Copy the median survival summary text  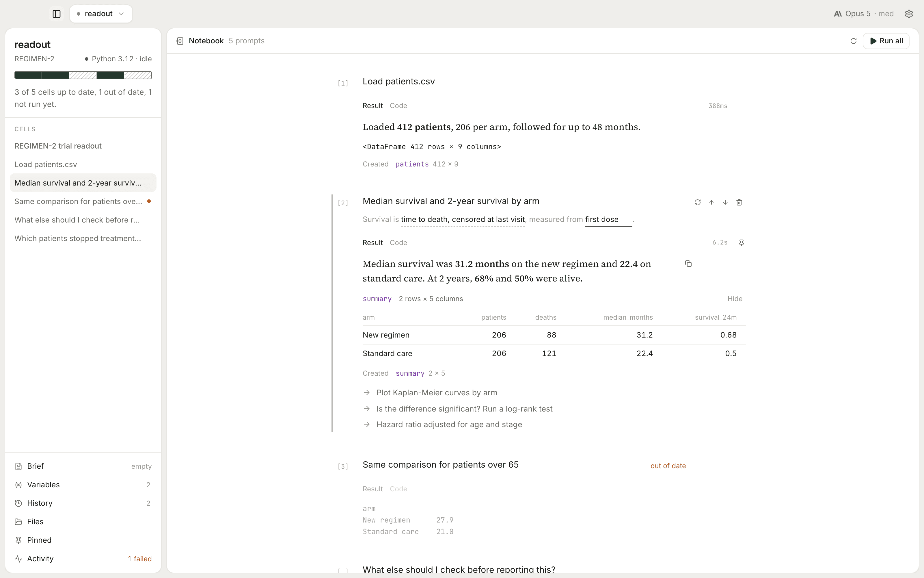[688, 264]
